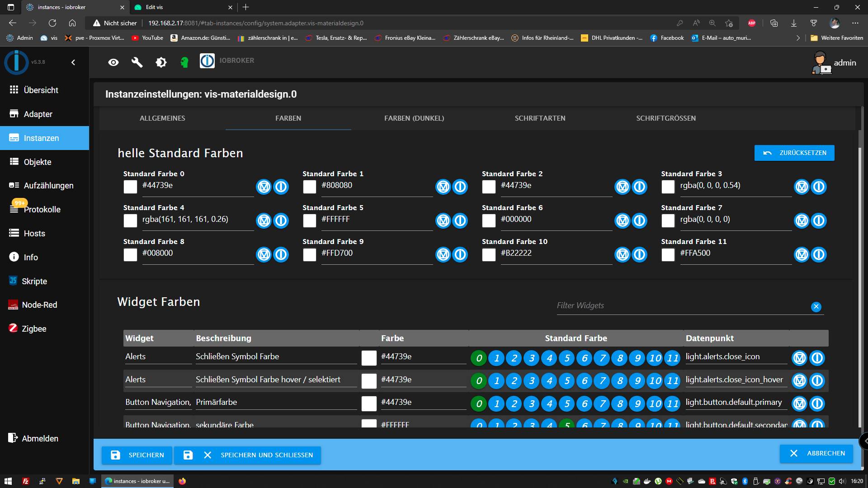Click the Standard Farbe 9 value input field
This screenshot has width=868, height=488.
376,253
